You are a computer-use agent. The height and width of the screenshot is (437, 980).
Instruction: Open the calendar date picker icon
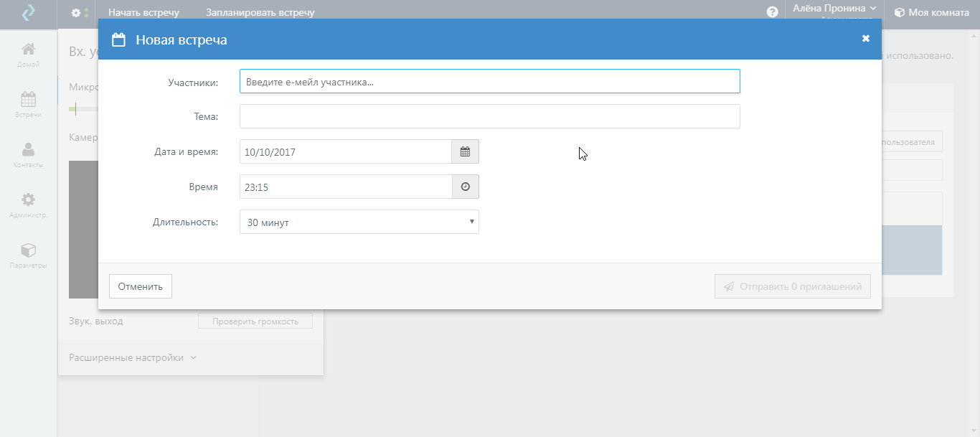pos(465,152)
